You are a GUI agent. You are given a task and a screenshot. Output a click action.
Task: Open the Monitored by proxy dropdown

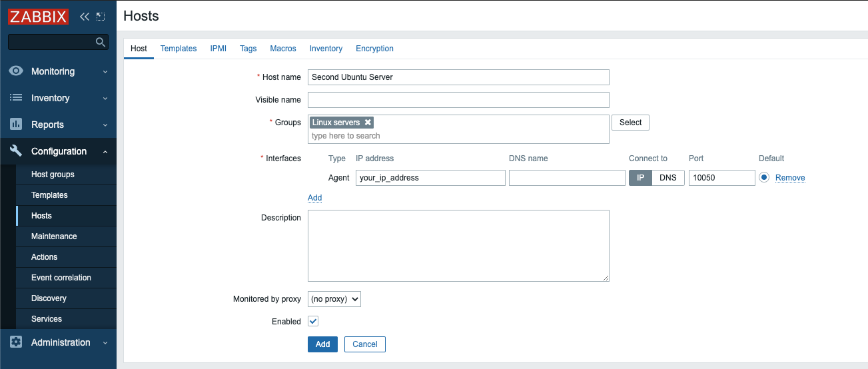[334, 299]
